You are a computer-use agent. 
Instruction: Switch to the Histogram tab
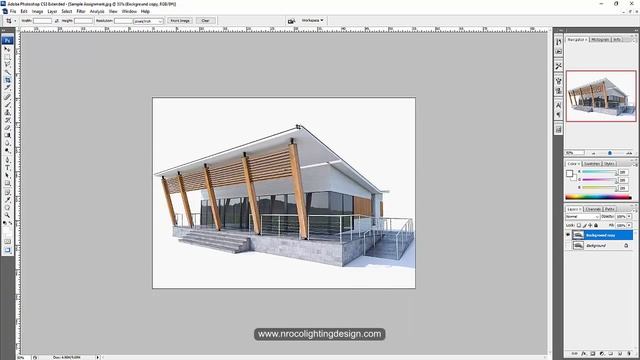(600, 40)
